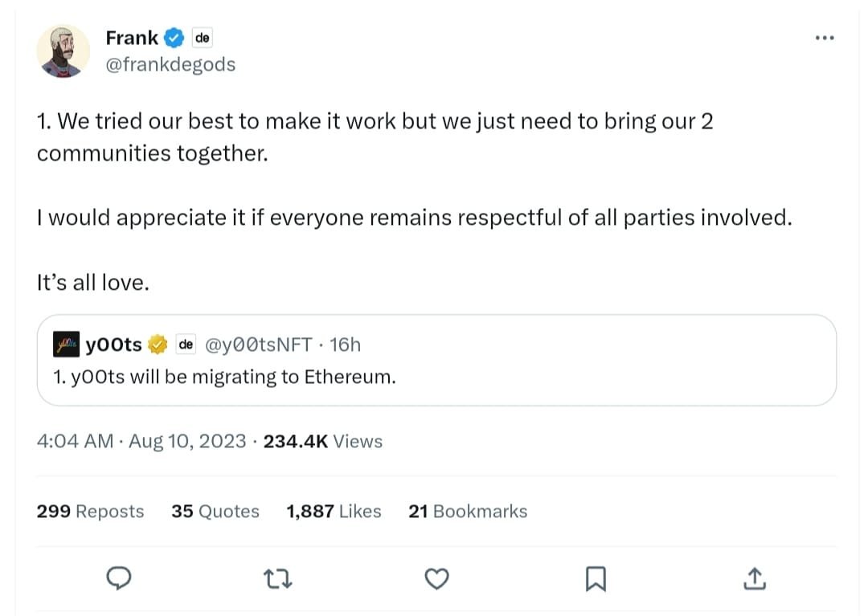
Task: Click the 'de' badge in the quoted tweet
Action: point(186,345)
